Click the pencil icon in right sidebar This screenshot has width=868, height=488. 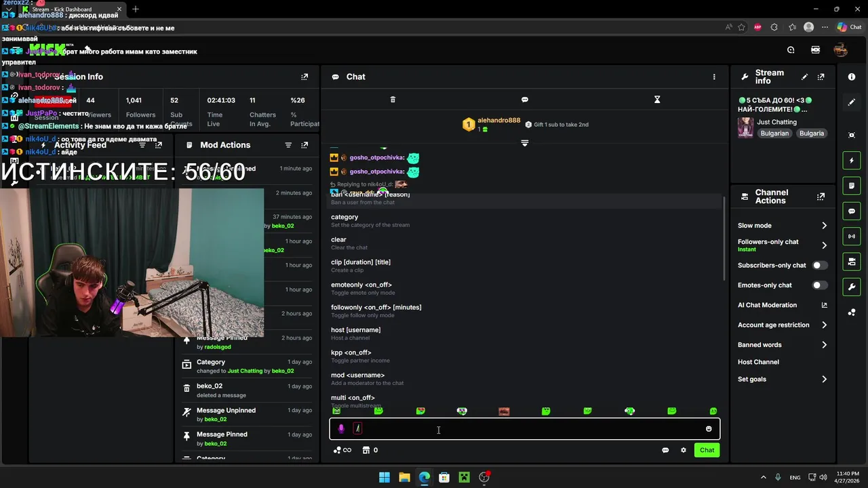[x=852, y=102]
